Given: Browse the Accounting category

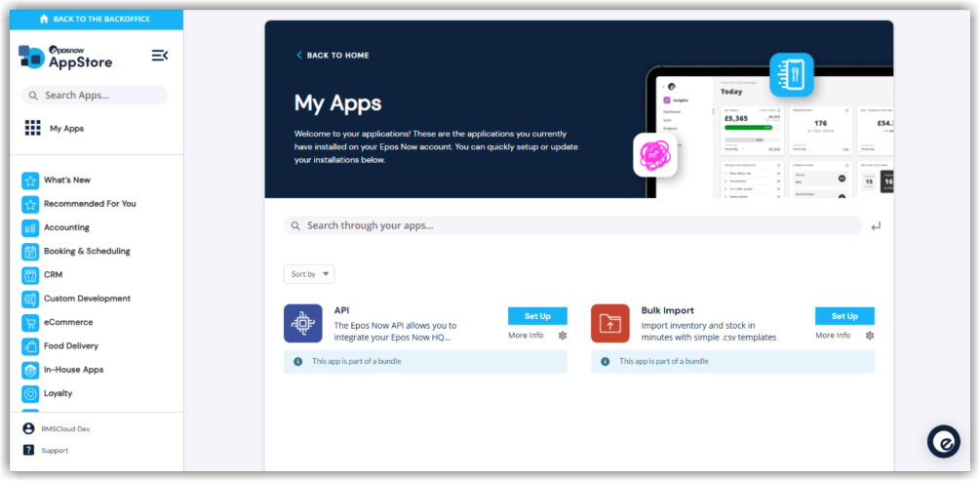Looking at the screenshot, I should (x=66, y=227).
